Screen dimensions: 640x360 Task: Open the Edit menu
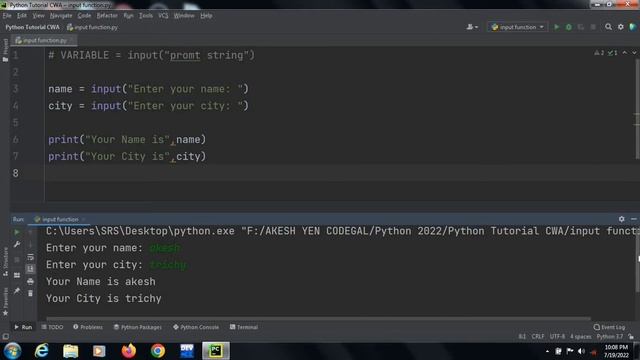pos(22,16)
